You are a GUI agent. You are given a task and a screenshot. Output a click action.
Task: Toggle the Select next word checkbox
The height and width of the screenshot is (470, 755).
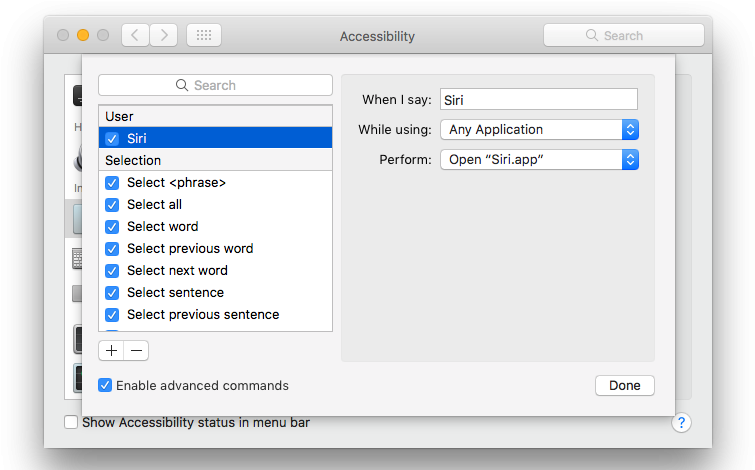(x=112, y=271)
